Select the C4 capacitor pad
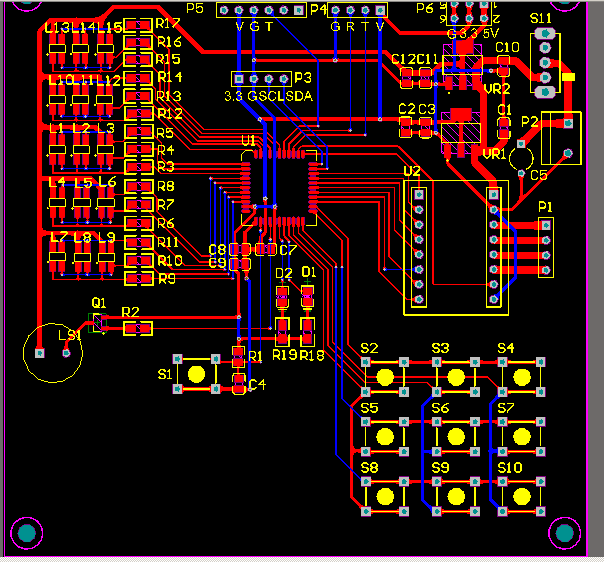 click(x=238, y=384)
